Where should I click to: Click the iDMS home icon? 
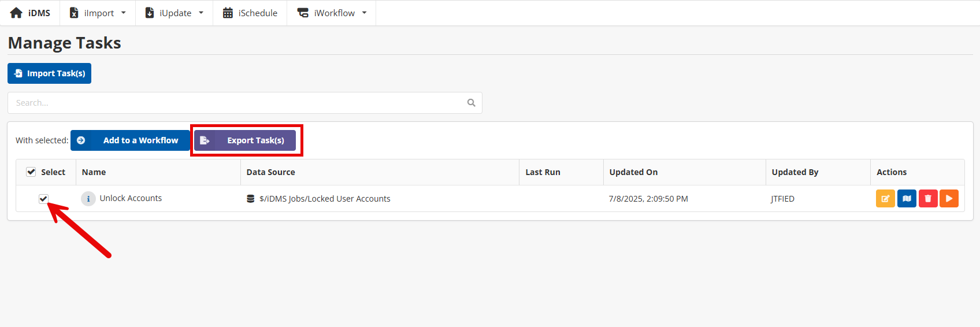[16, 13]
